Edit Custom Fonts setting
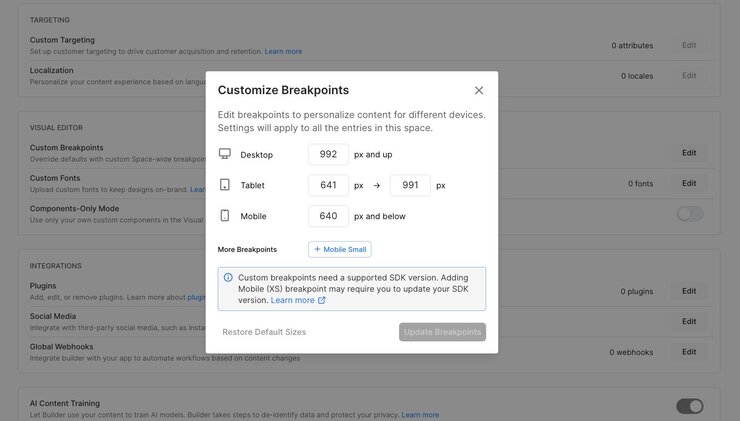The height and width of the screenshot is (421, 740). pos(689,183)
